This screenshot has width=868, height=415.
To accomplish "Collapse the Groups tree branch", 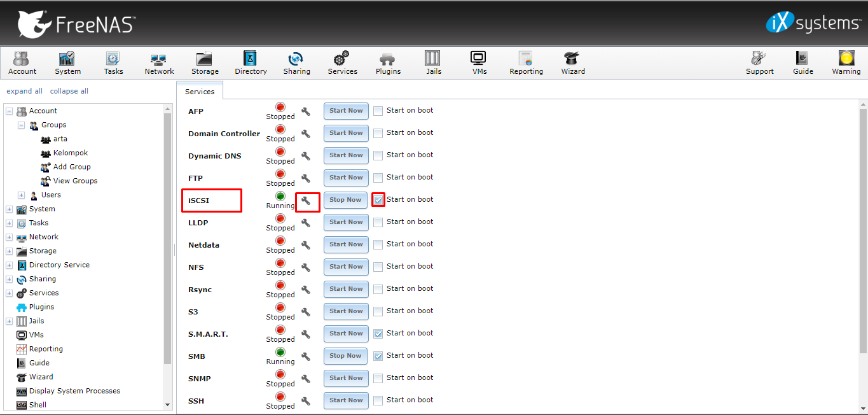I will 20,125.
